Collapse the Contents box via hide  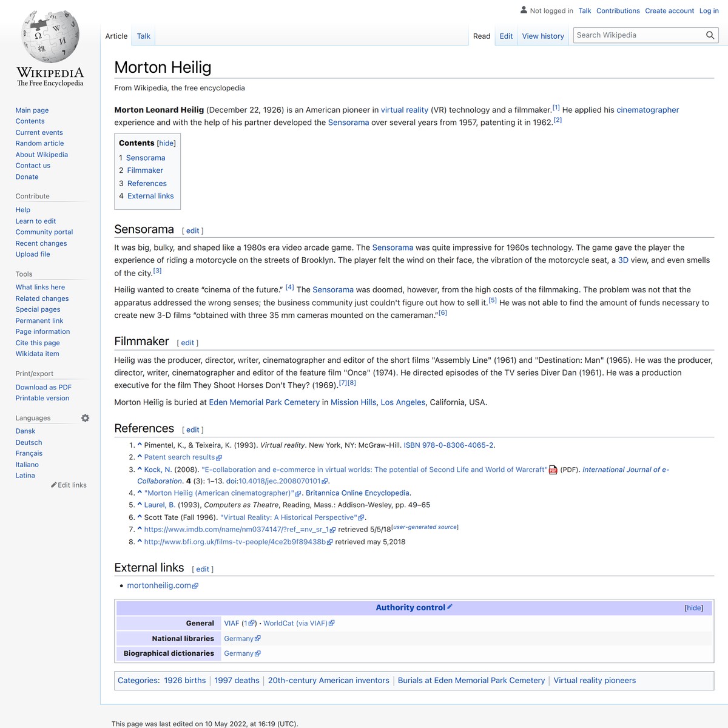pos(166,143)
